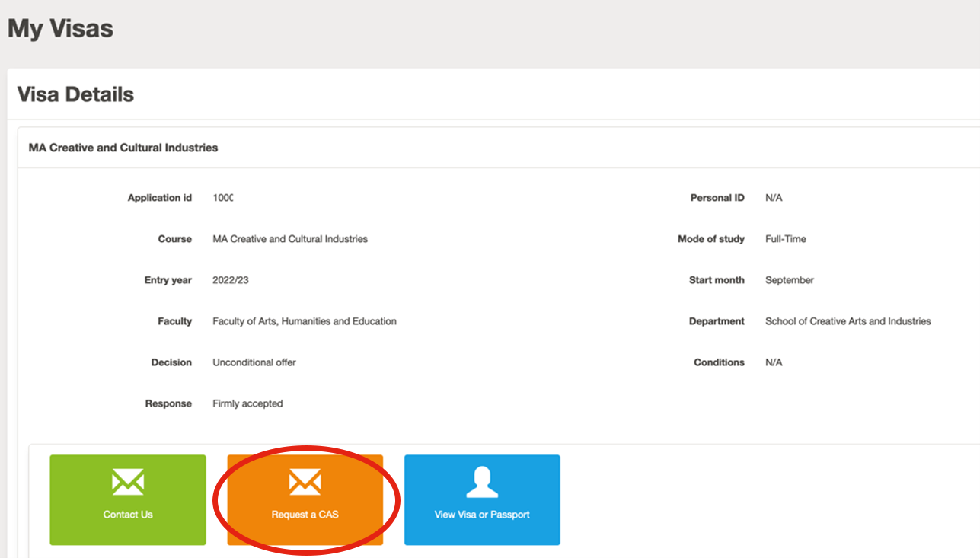Click the person silhouette icon on the blue tile
This screenshot has width=980, height=558.
(x=482, y=482)
